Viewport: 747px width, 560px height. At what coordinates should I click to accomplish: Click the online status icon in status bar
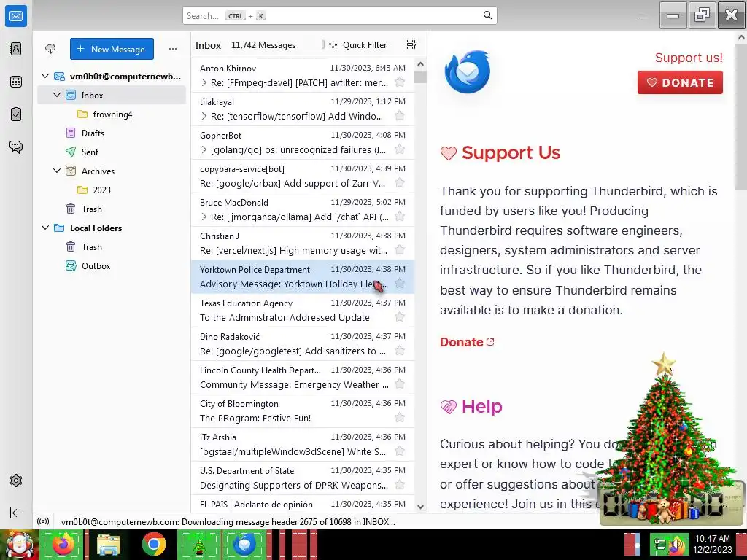[x=43, y=521]
